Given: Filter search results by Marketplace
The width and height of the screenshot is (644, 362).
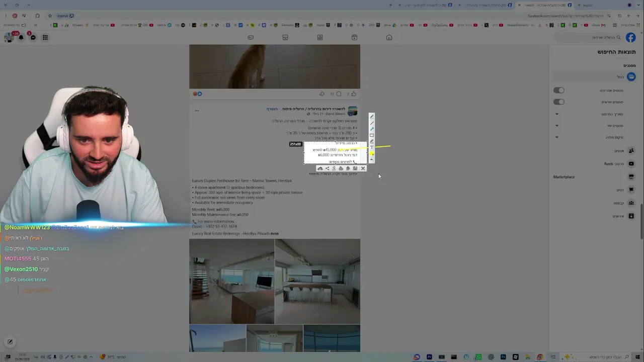Looking at the screenshot, I should point(594,177).
